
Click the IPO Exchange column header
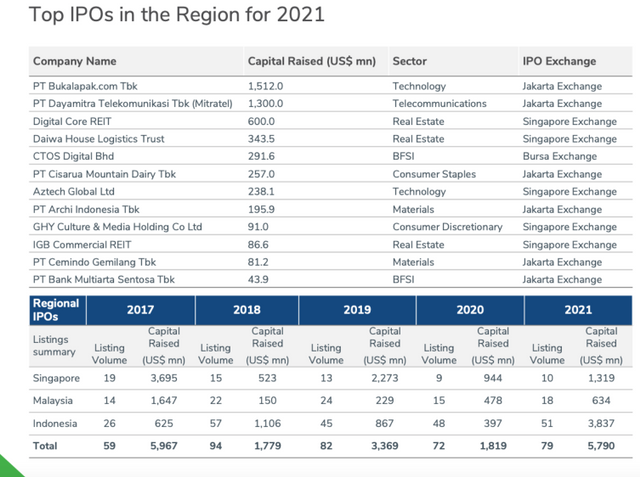click(x=559, y=61)
